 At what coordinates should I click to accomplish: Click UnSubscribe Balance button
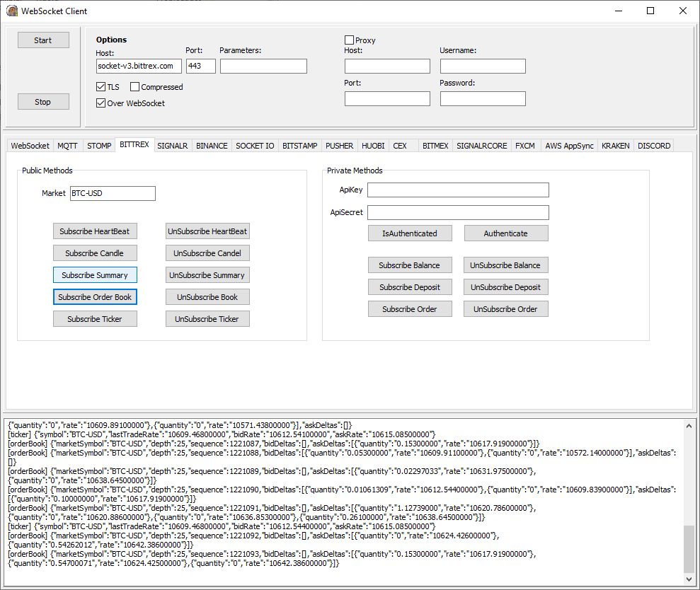click(506, 265)
